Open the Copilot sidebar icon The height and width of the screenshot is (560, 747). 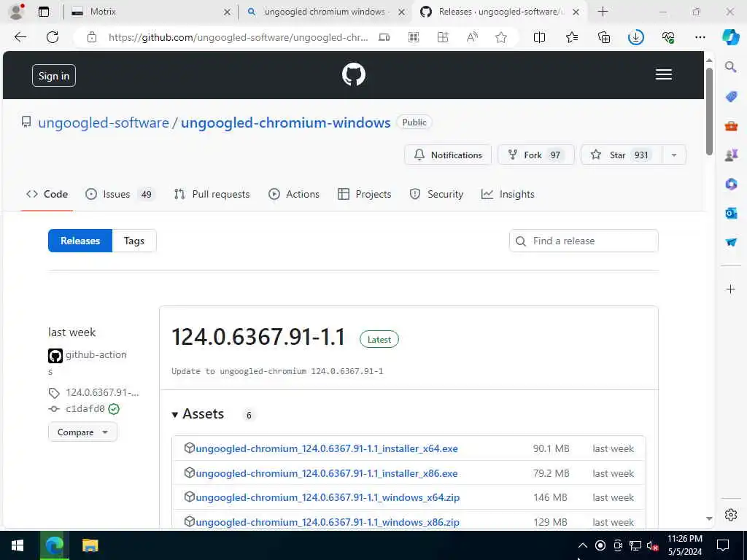pos(730,37)
